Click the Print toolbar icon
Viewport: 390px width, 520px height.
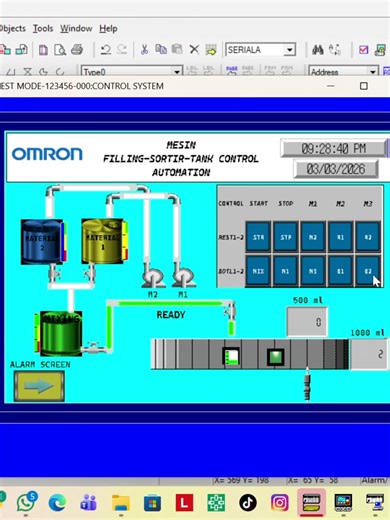[x=77, y=50]
